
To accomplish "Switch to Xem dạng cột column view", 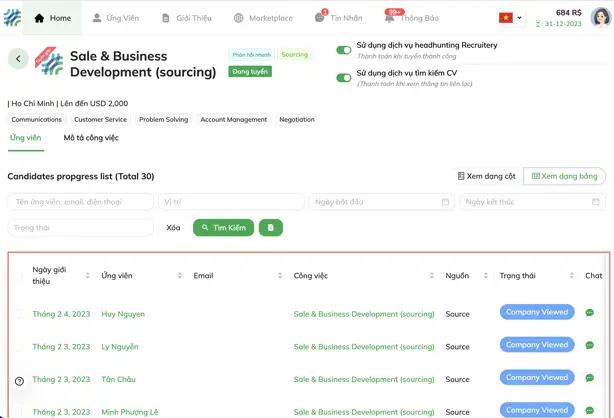I will pos(486,176).
